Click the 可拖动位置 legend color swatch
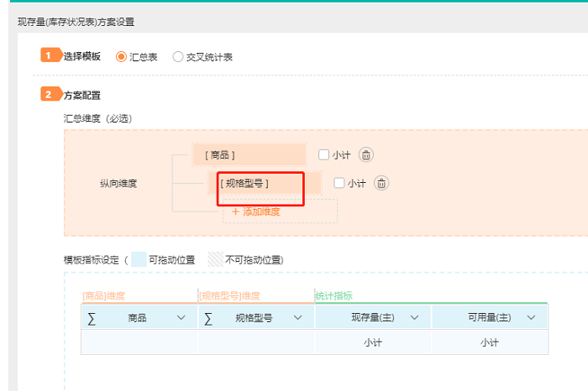The height and width of the screenshot is (391, 588). click(x=139, y=260)
